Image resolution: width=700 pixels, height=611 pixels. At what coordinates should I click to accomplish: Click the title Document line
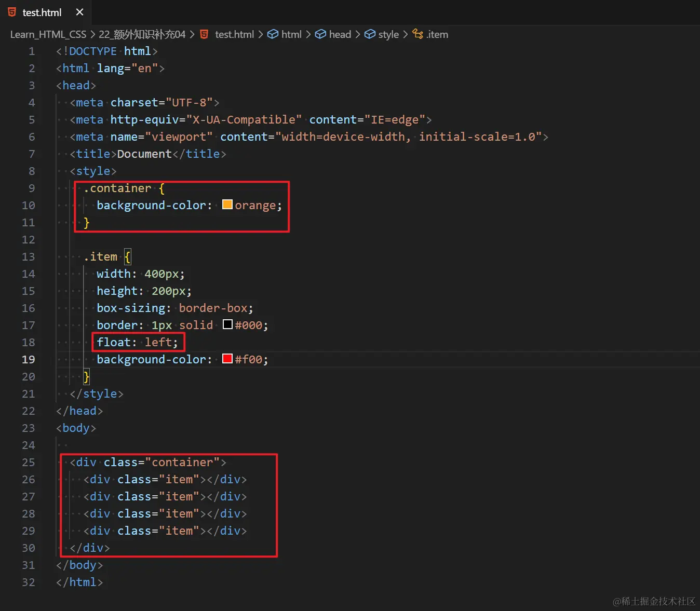(x=148, y=154)
